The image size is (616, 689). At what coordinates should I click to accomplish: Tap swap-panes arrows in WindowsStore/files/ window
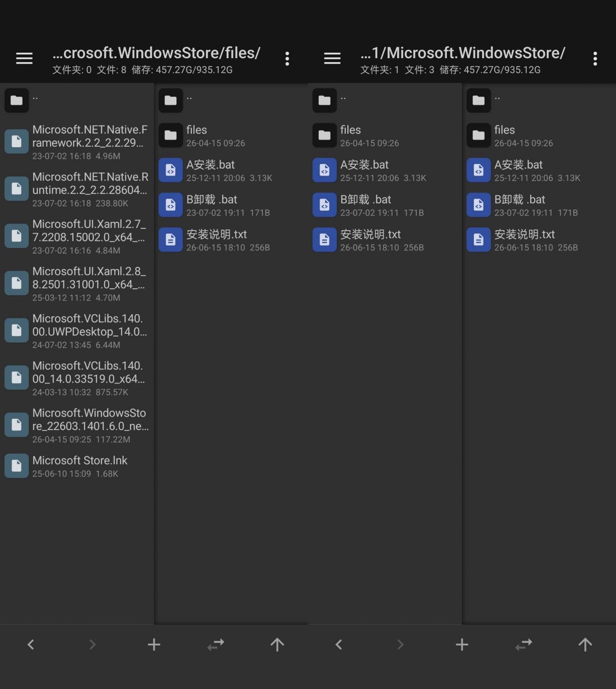216,644
